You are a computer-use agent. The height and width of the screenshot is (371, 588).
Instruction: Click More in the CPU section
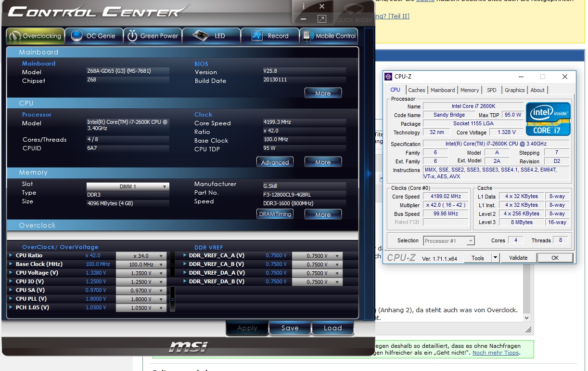coord(323,162)
